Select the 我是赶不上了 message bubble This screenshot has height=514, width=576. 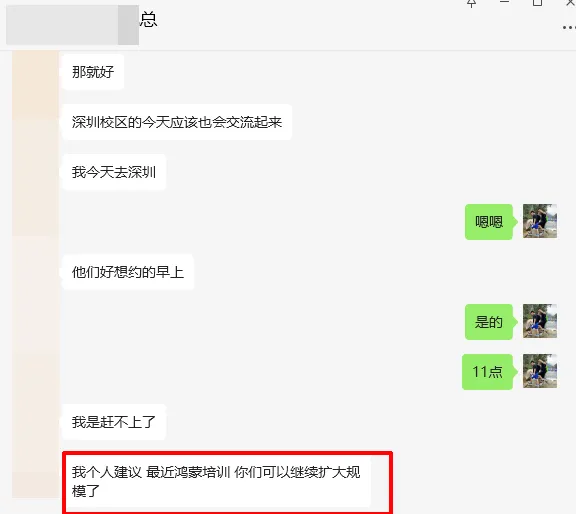[x=114, y=422]
